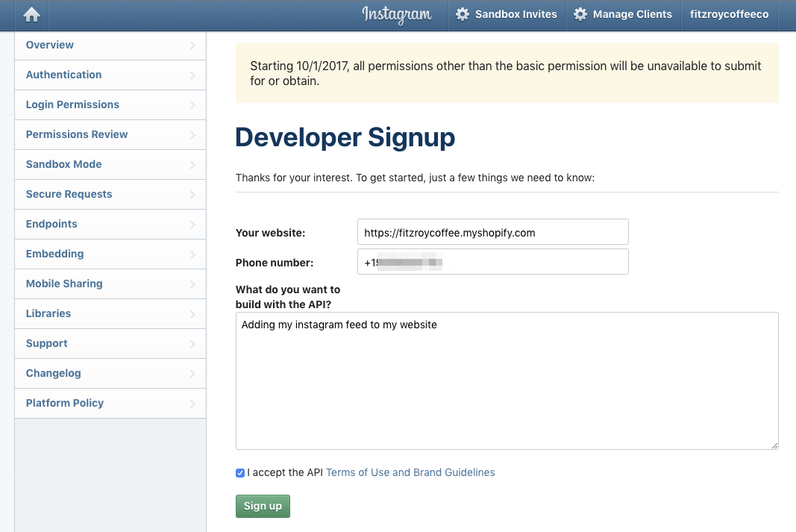Screen dimensions: 796x532
Task: Click the gear icon beside Sandbox Invites
Action: [x=463, y=14]
